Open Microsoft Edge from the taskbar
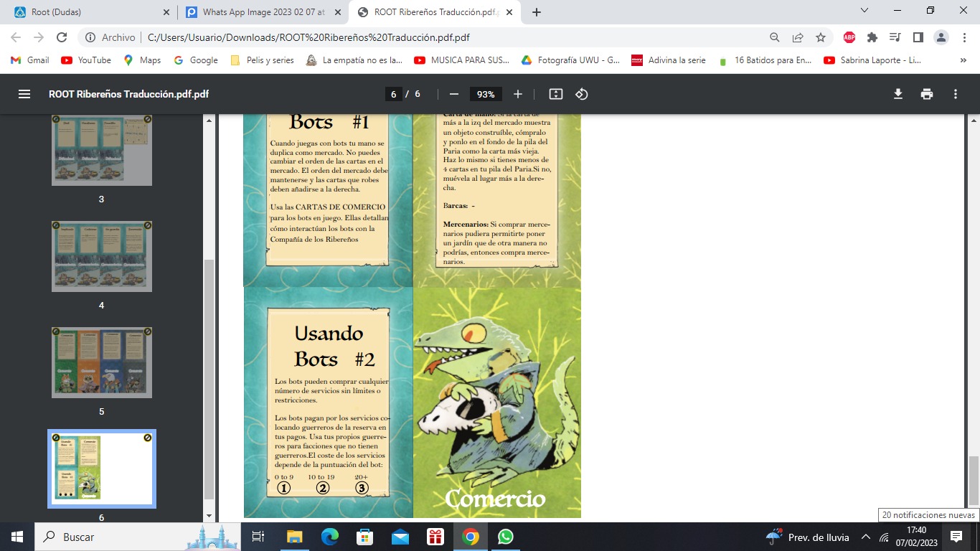This screenshot has width=980, height=551. click(330, 537)
